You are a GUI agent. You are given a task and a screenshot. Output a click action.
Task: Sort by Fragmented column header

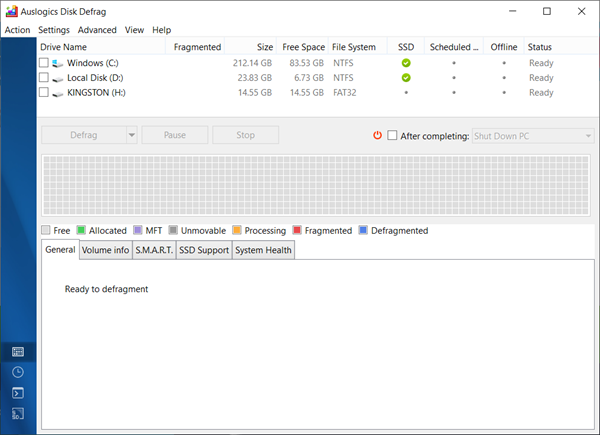coord(195,47)
